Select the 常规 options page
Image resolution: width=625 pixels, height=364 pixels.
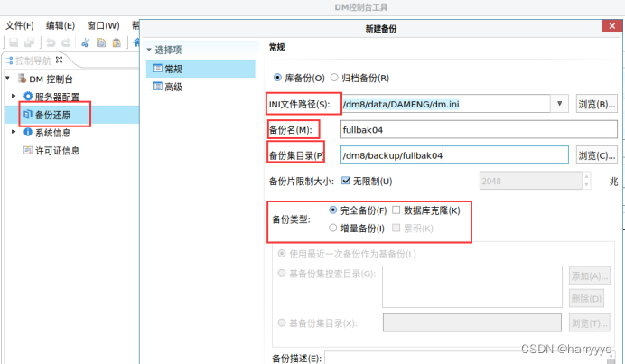tap(201, 69)
